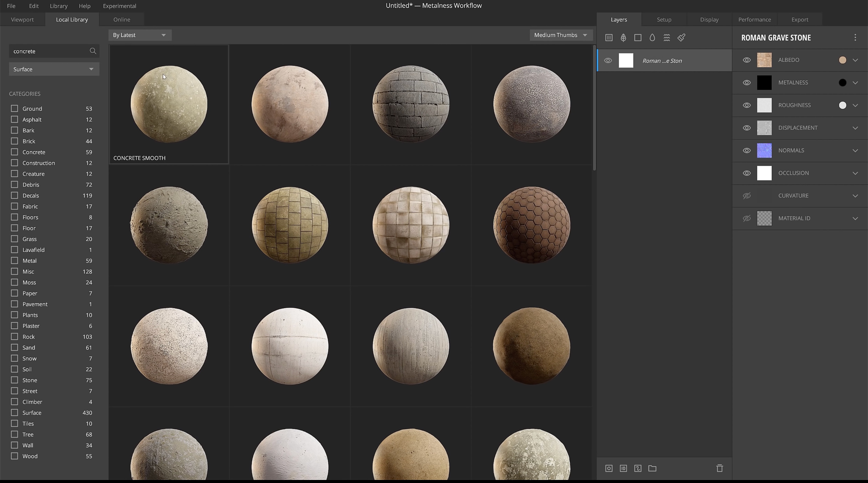The image size is (868, 483).
Task: Delete layer with the trash icon
Action: pyautogui.click(x=719, y=468)
